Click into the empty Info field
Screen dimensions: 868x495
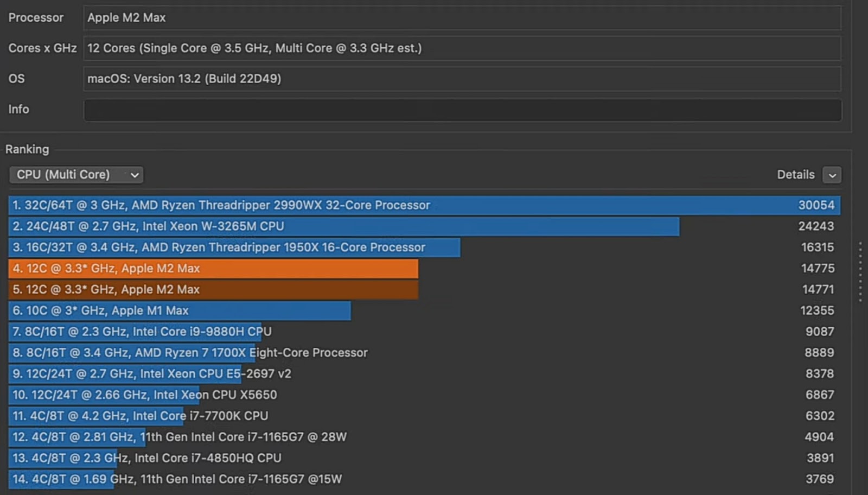(x=462, y=110)
